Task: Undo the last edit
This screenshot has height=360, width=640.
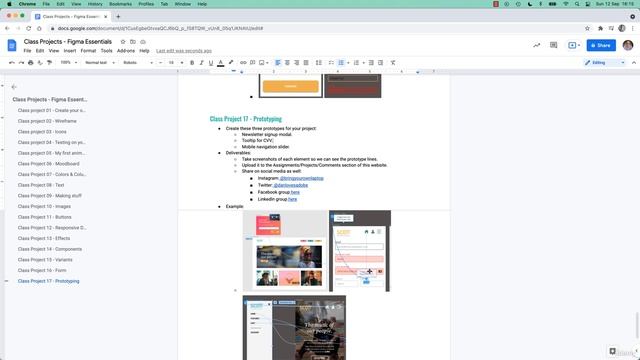Action: tap(12, 63)
